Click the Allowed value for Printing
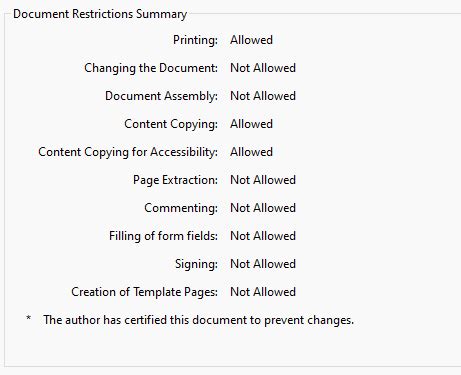The width and height of the screenshot is (461, 375). (x=251, y=40)
